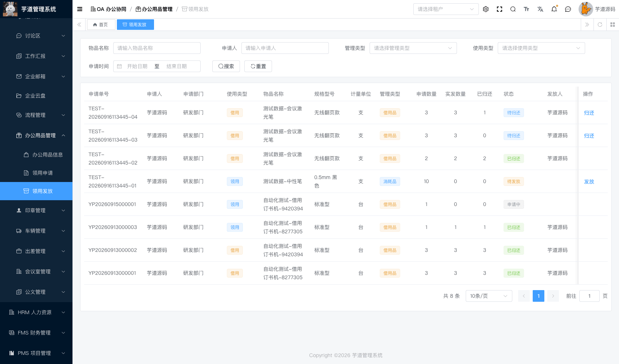Expand the 印章管理 sidebar menu
Screen dimensions: 619x364
pyautogui.click(x=36, y=210)
